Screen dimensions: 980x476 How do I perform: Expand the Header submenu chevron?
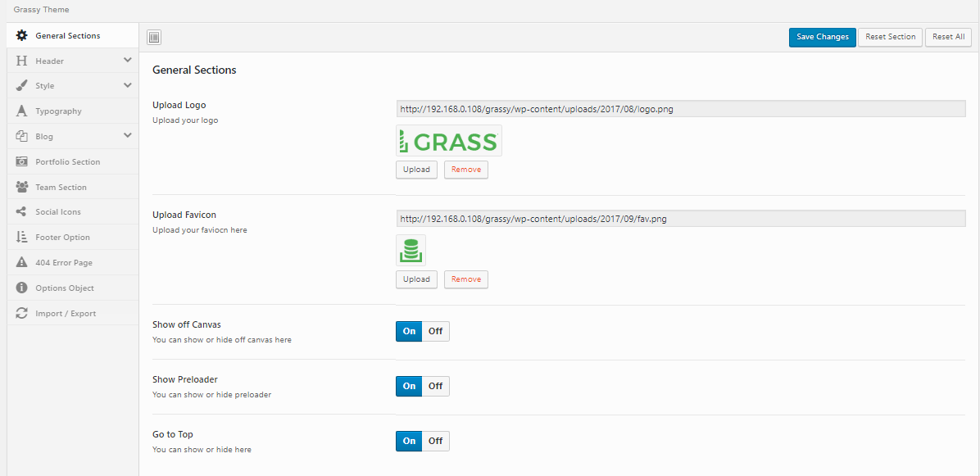click(128, 60)
